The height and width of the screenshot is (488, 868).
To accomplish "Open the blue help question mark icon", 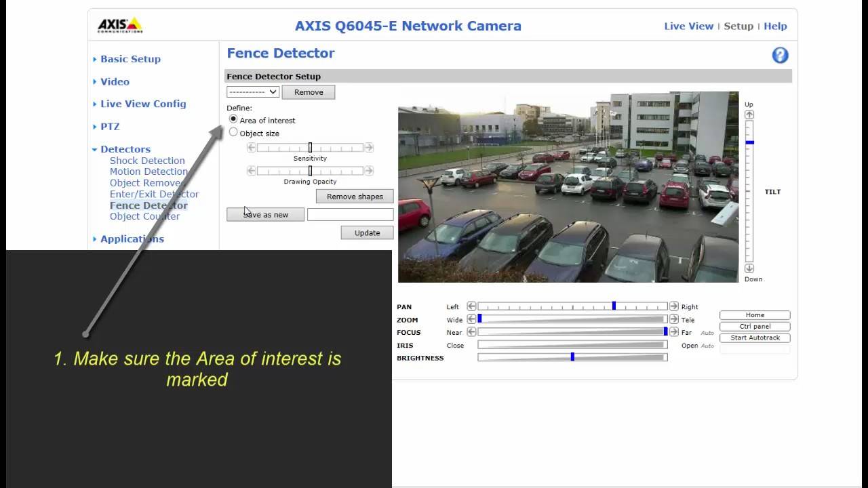I will click(780, 56).
